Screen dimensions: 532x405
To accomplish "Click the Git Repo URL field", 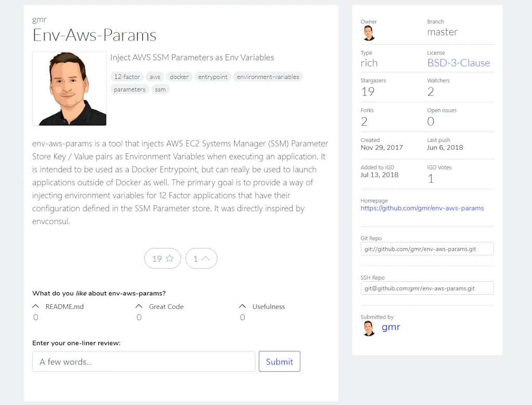I will (427, 249).
